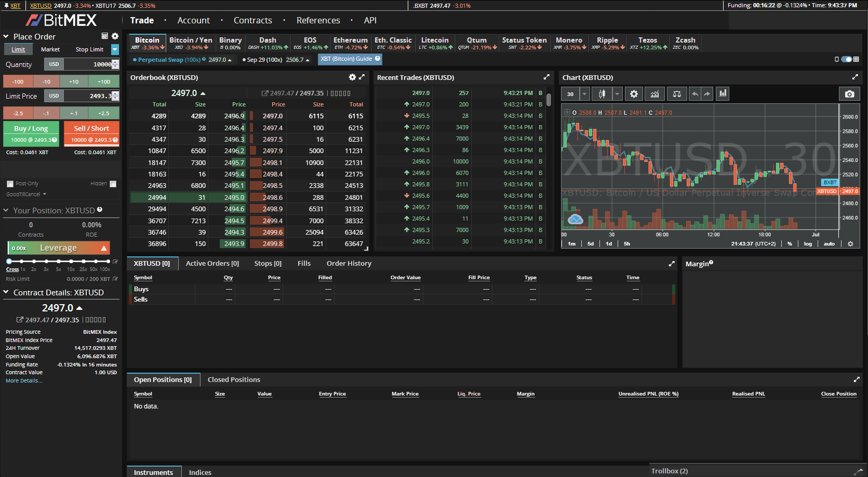868x477 pixels.
Task: Open chart style dropdown arrow
Action: (617, 94)
